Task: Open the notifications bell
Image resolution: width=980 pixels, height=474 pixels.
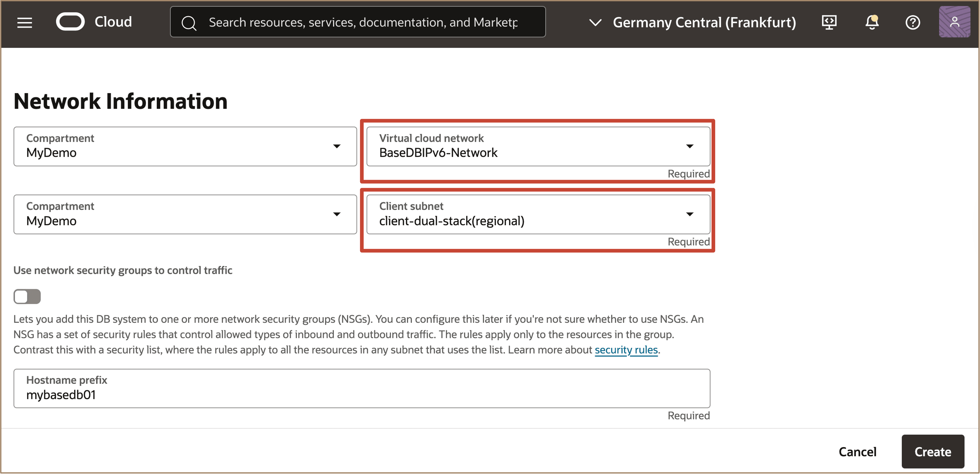Action: (872, 22)
